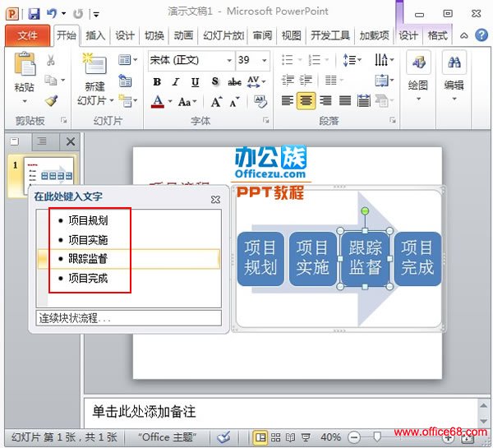The height and width of the screenshot is (448, 493).
Task: Click the PowerPoint Help question mark icon
Action: coord(481,35)
